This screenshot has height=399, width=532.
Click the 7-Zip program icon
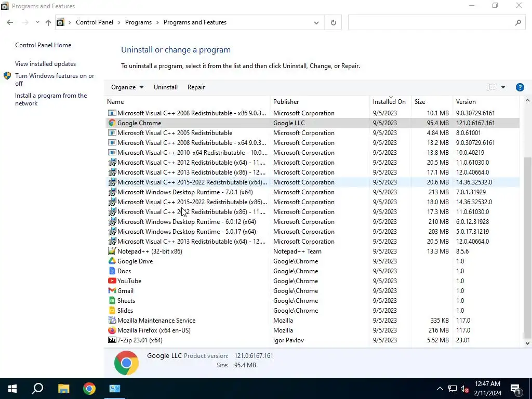point(112,340)
